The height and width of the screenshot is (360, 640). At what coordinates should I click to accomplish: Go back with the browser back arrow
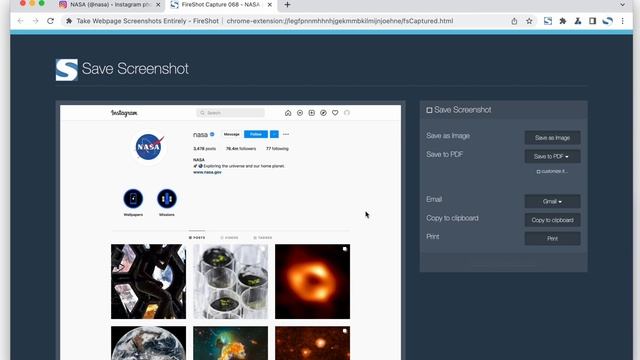[x=20, y=21]
